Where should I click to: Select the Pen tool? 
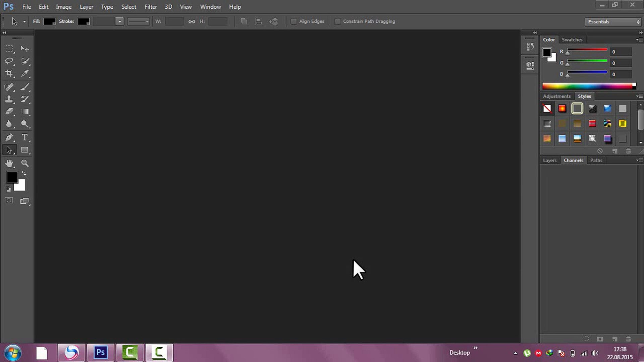(x=9, y=137)
